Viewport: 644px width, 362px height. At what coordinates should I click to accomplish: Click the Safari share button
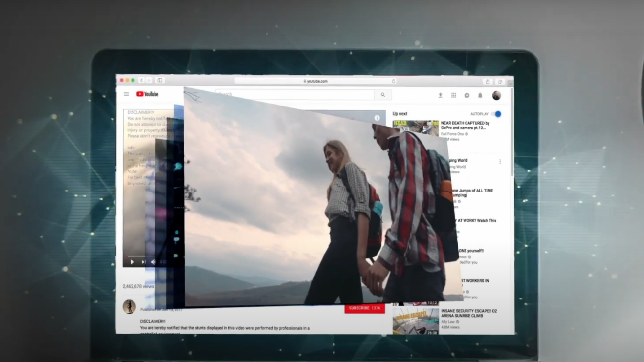point(488,82)
